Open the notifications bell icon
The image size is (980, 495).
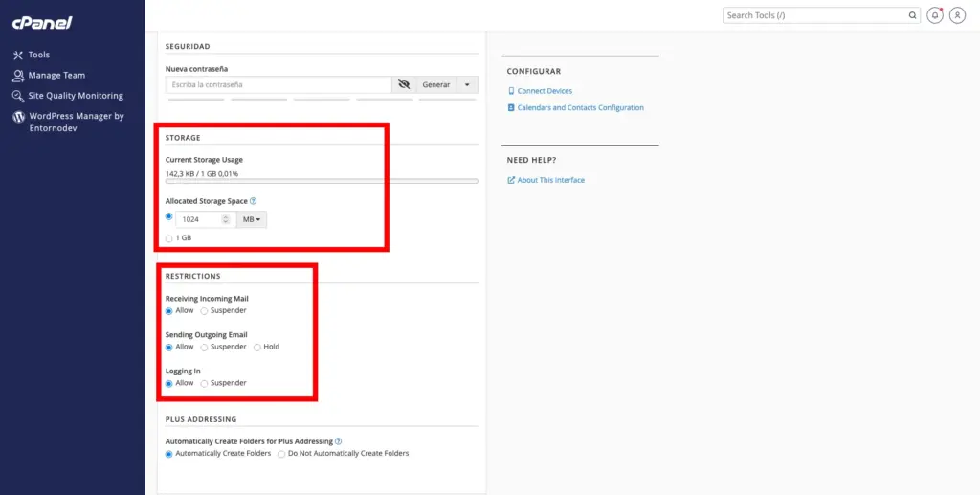[x=936, y=15]
